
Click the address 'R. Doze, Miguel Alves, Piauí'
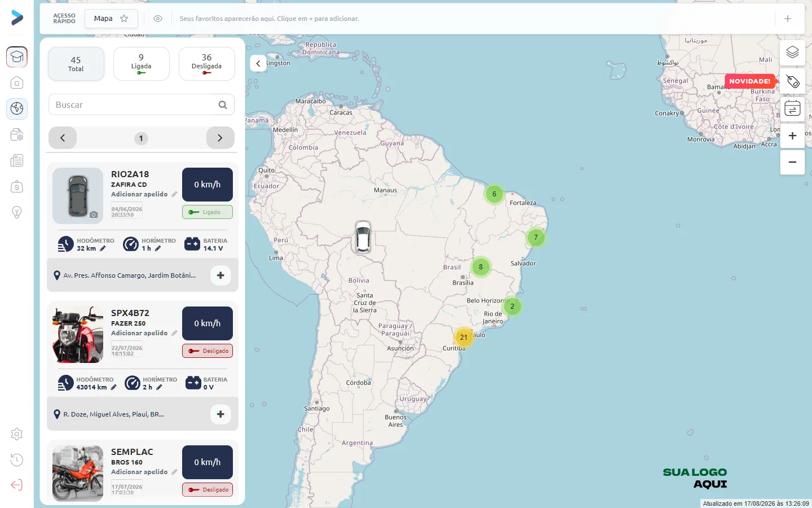(113, 414)
